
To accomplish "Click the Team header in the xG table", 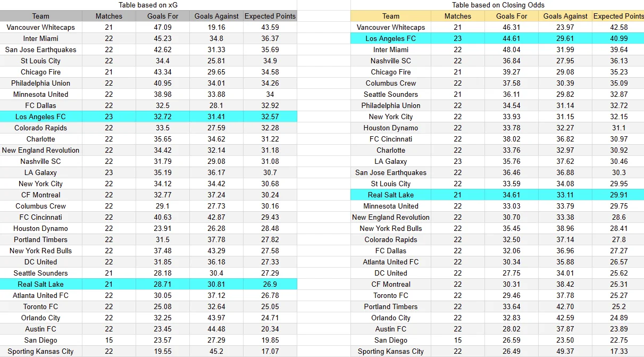I will point(41,16).
